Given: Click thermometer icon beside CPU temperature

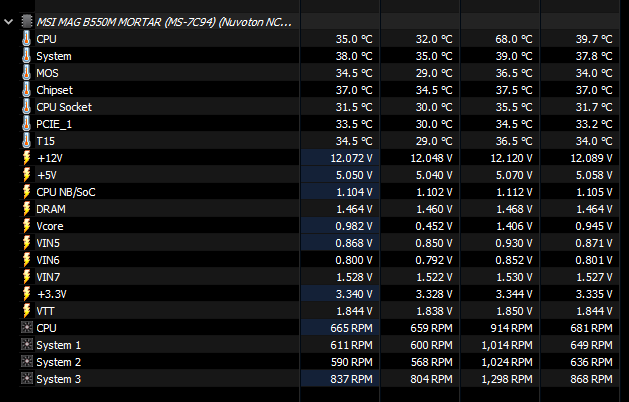Looking at the screenshot, I should (26, 39).
